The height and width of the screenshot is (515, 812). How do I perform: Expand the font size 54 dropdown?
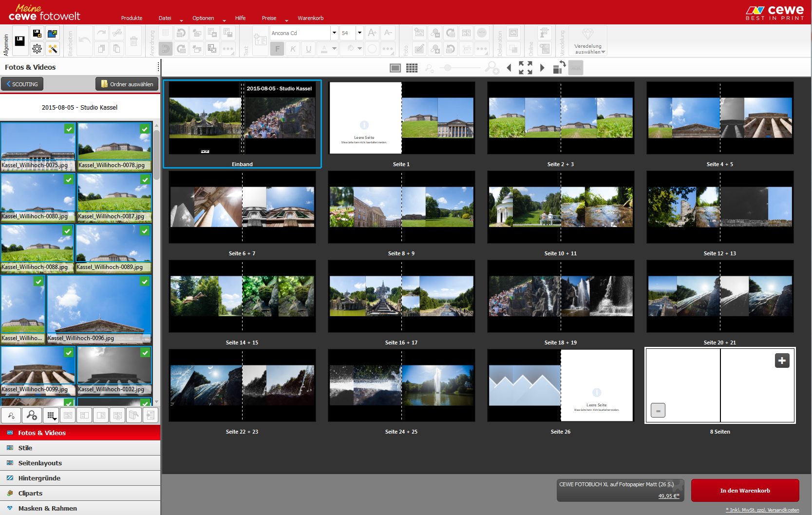coord(359,33)
